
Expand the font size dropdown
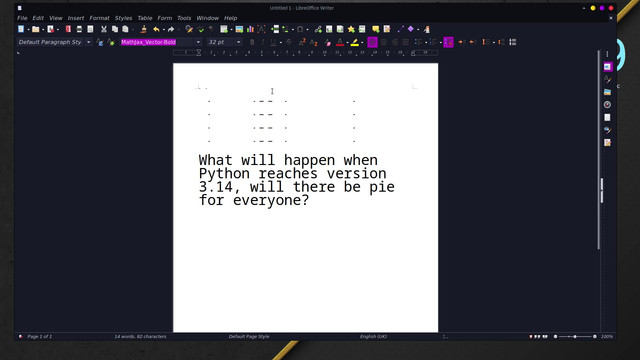239,42
